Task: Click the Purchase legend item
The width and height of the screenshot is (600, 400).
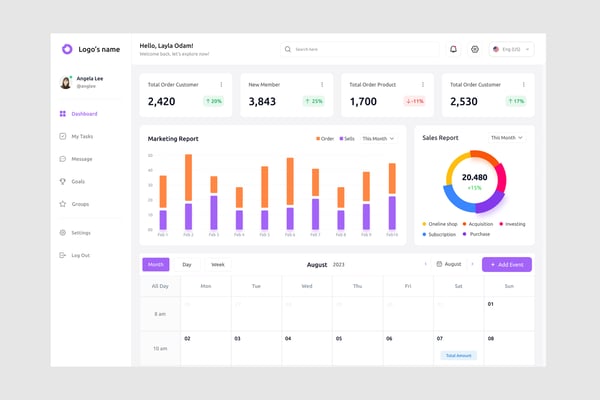Action: [x=476, y=234]
